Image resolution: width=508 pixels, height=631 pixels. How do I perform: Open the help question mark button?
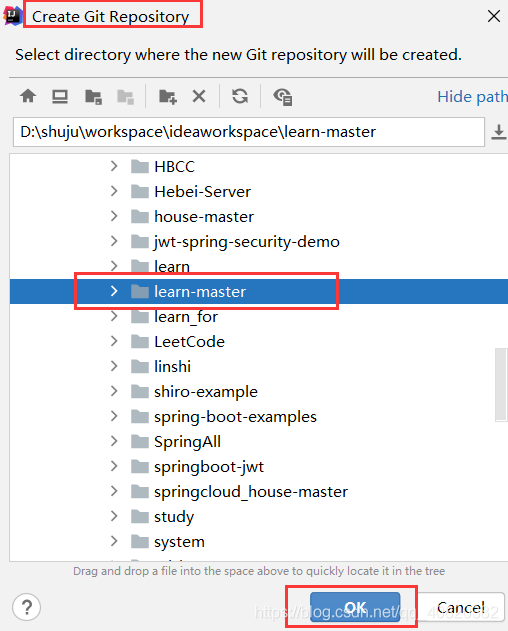pyautogui.click(x=27, y=607)
